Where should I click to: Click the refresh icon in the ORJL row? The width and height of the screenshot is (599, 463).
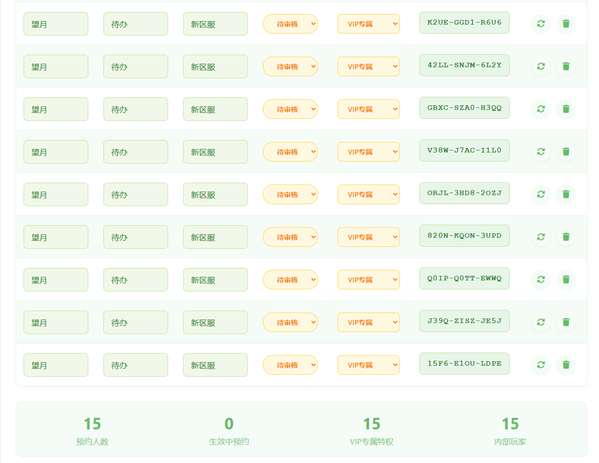[x=541, y=194]
